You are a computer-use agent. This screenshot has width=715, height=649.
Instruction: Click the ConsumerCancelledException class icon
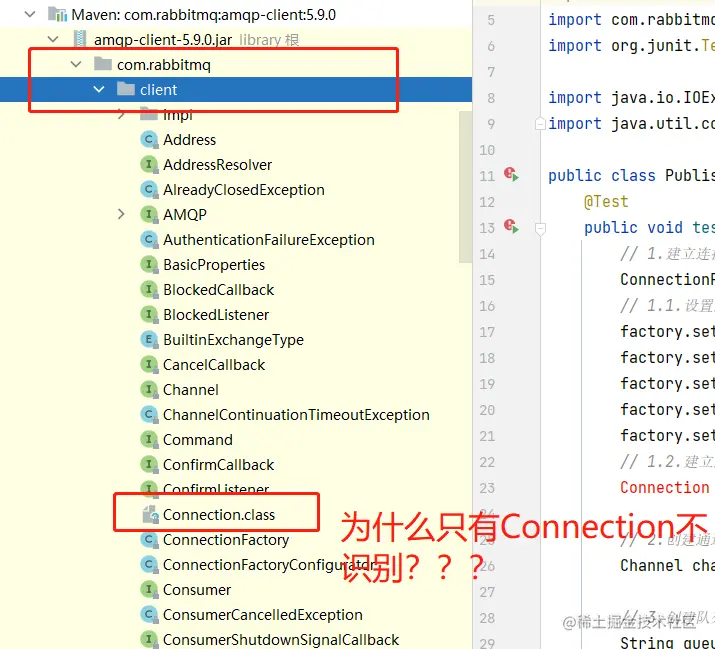coord(149,614)
